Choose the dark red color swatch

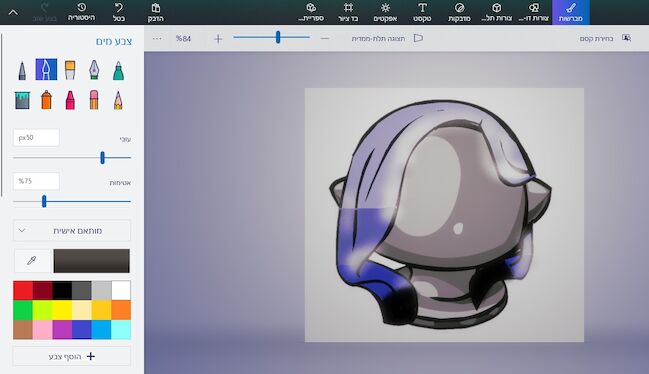43,290
